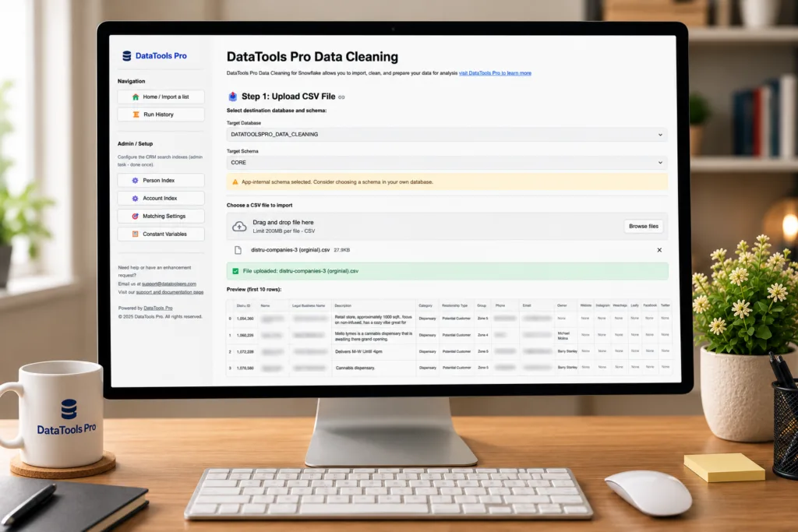Click the Step 1 upload box icon
The width and height of the screenshot is (798, 532).
(x=232, y=97)
